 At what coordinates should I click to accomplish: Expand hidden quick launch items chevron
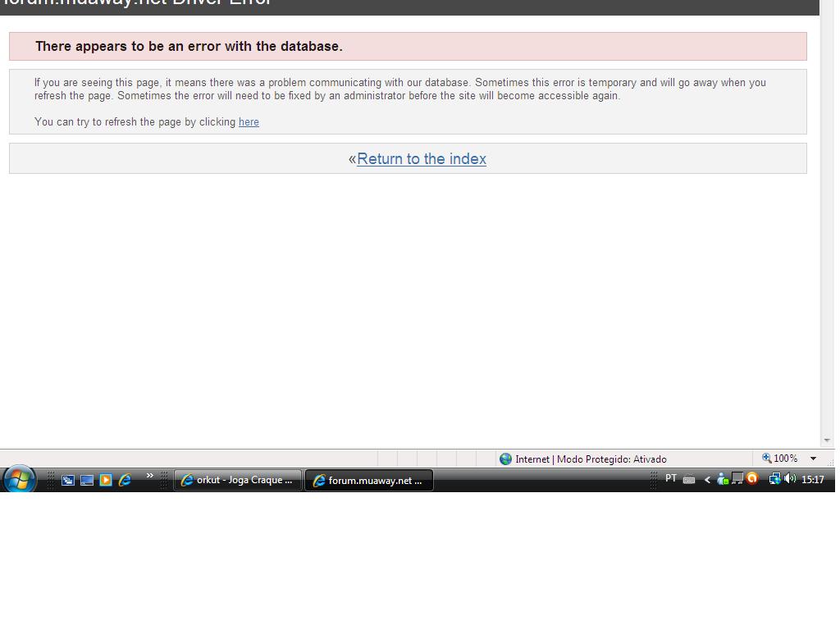(149, 476)
